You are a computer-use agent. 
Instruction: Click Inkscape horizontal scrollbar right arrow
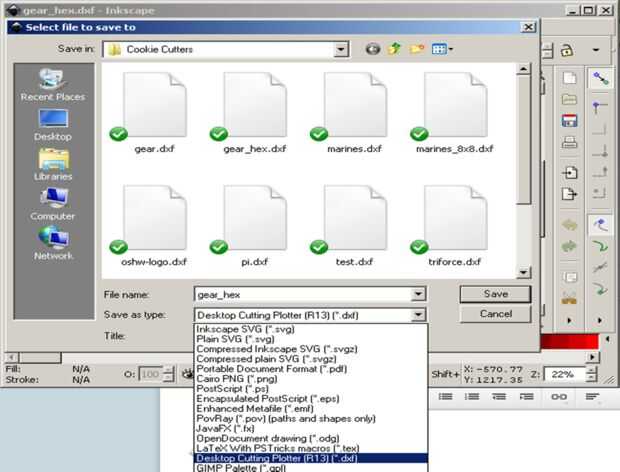tap(592, 357)
